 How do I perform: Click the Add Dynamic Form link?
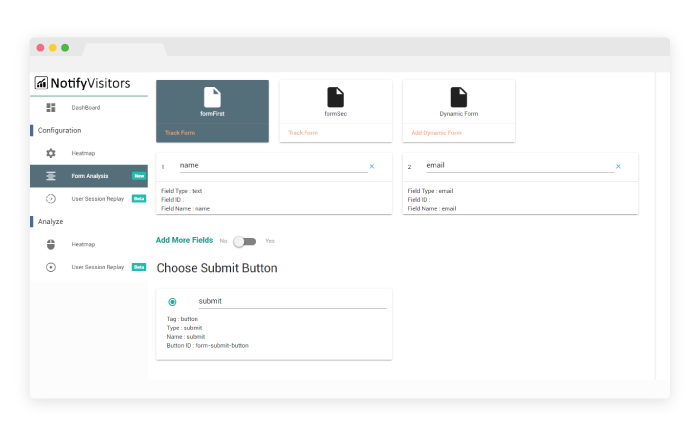436,132
